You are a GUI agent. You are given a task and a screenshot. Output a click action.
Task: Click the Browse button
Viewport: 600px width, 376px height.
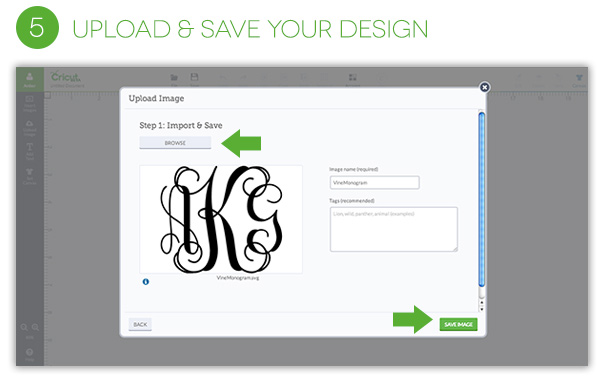tap(175, 143)
